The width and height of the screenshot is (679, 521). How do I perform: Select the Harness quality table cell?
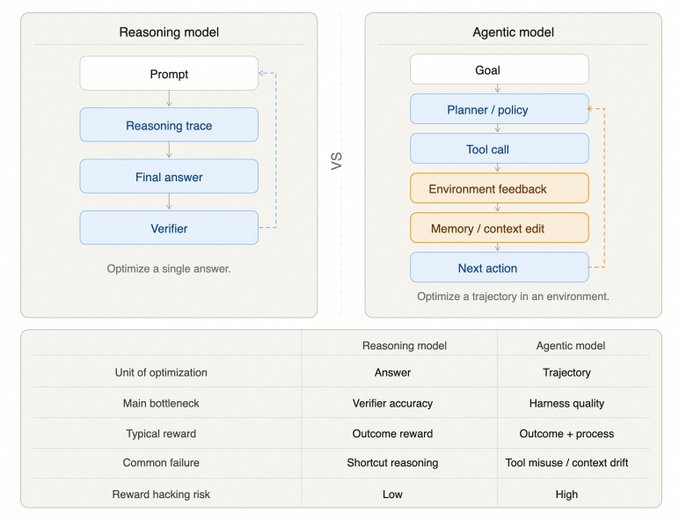point(567,403)
